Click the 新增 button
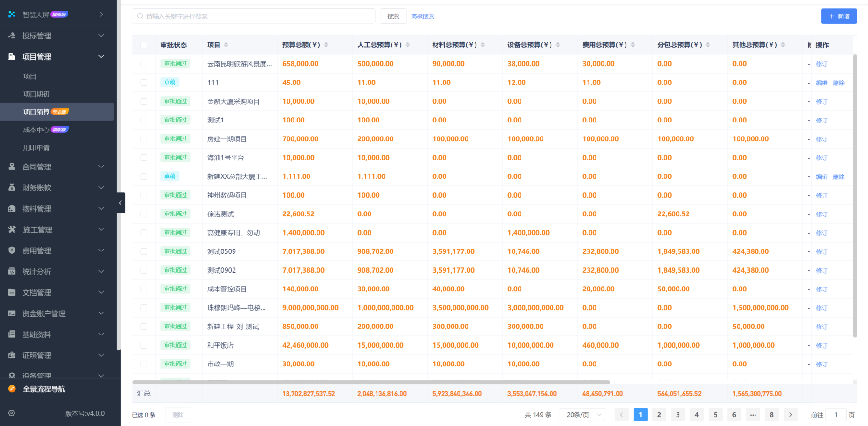Viewport: 868px width, 426px height. pos(838,16)
